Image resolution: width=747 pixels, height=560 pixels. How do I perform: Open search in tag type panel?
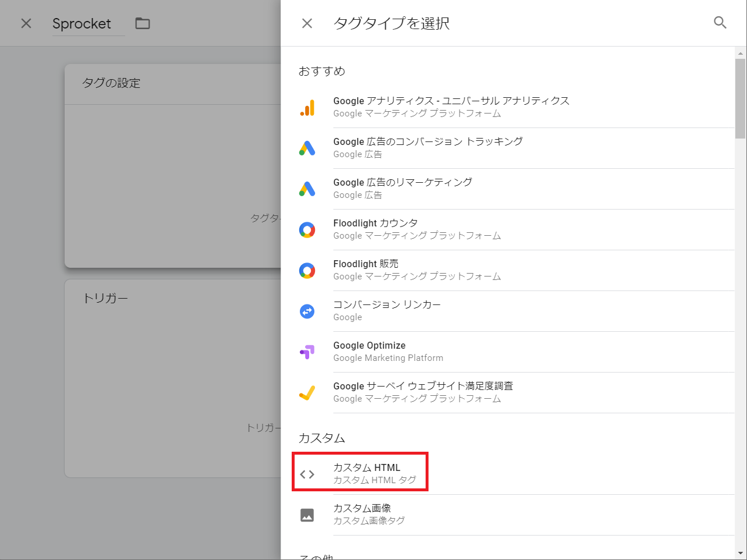720,23
